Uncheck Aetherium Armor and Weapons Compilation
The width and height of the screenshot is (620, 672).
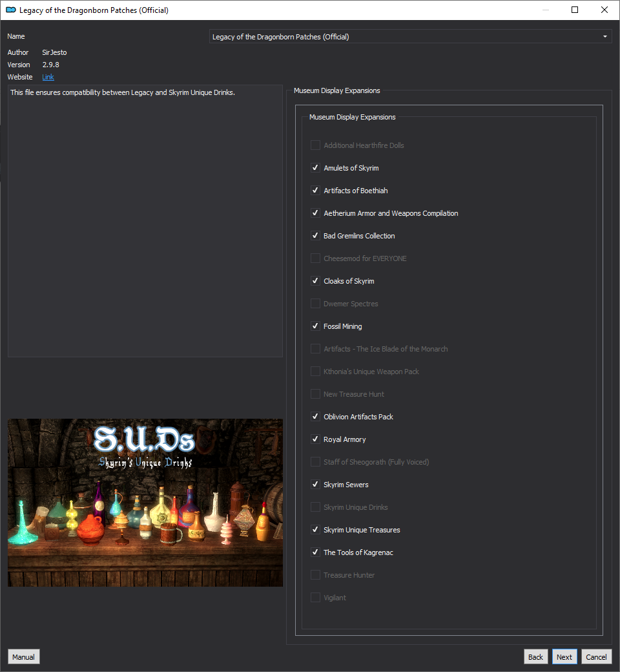pos(315,213)
